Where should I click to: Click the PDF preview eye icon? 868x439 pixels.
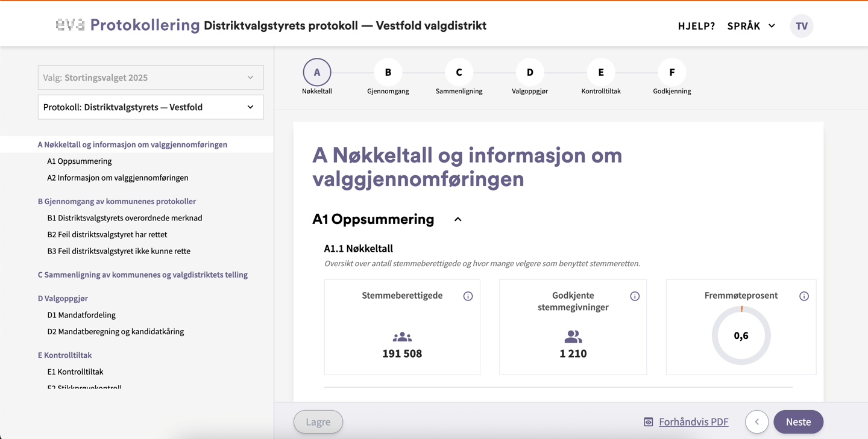click(x=649, y=422)
